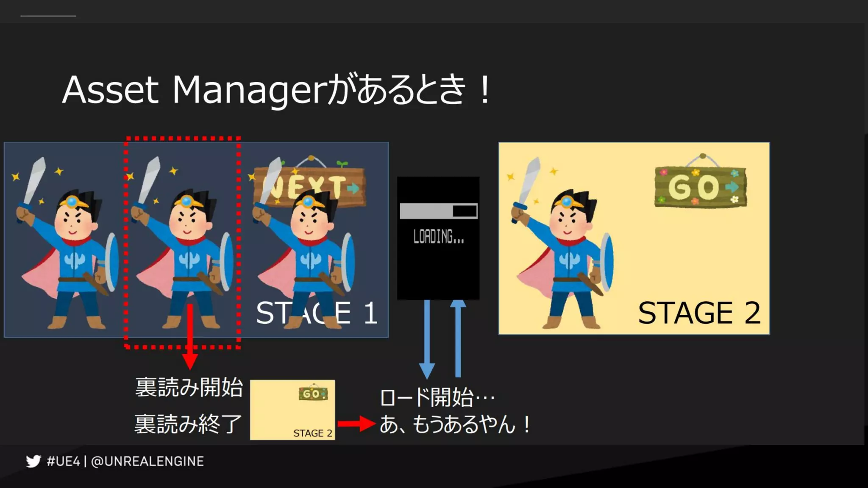Click the 裏読み開始 label
Screen dimensions: 868x488
pyautogui.click(x=189, y=387)
